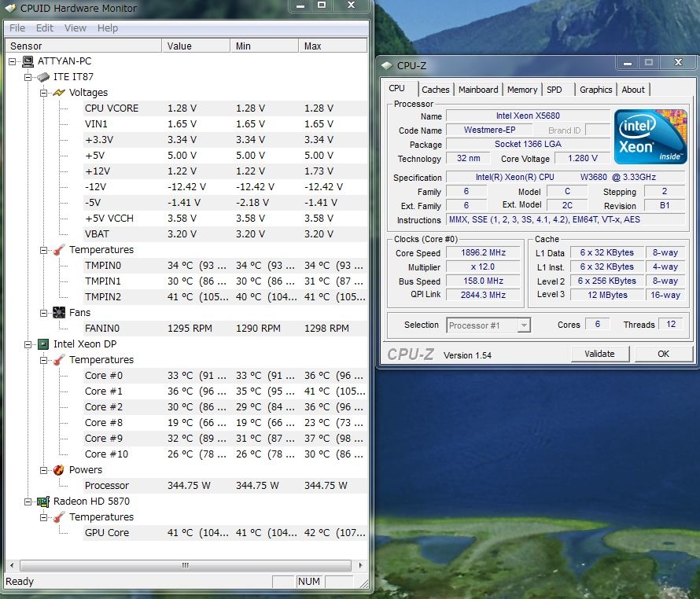Viewport: 700px width, 599px height.
Task: Open the File menu in Hardware Monitor
Action: (17, 28)
